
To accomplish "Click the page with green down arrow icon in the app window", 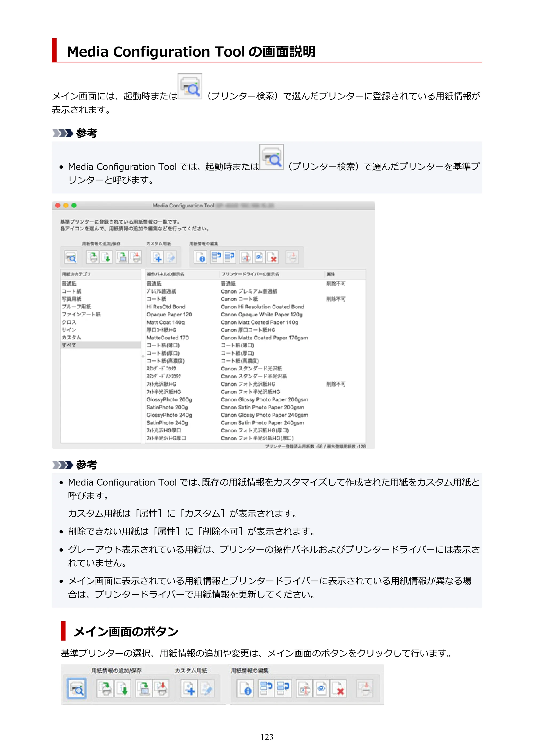I will click(x=106, y=257).
